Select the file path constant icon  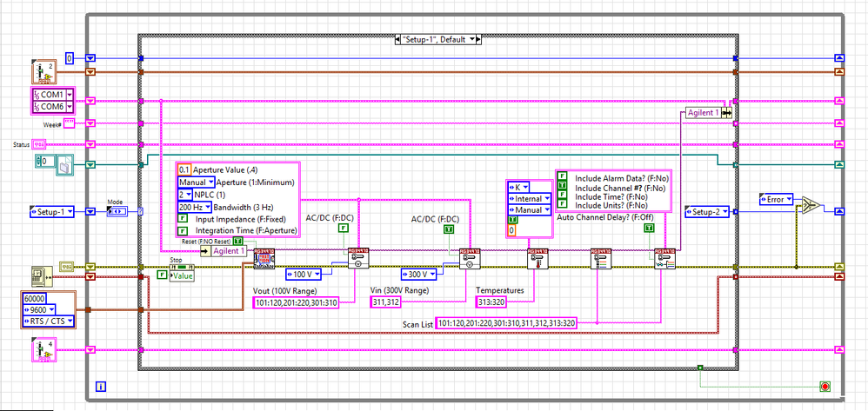pos(64,164)
